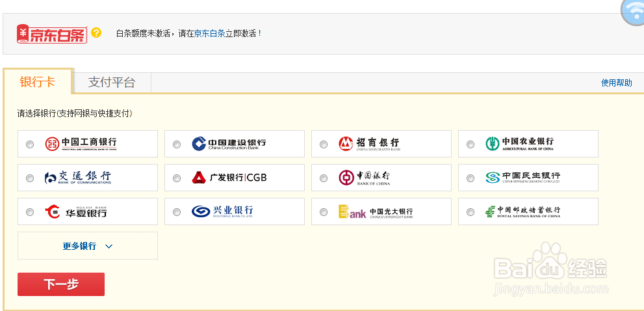Click the JD Baitiao (京东白条) logo

[52, 34]
